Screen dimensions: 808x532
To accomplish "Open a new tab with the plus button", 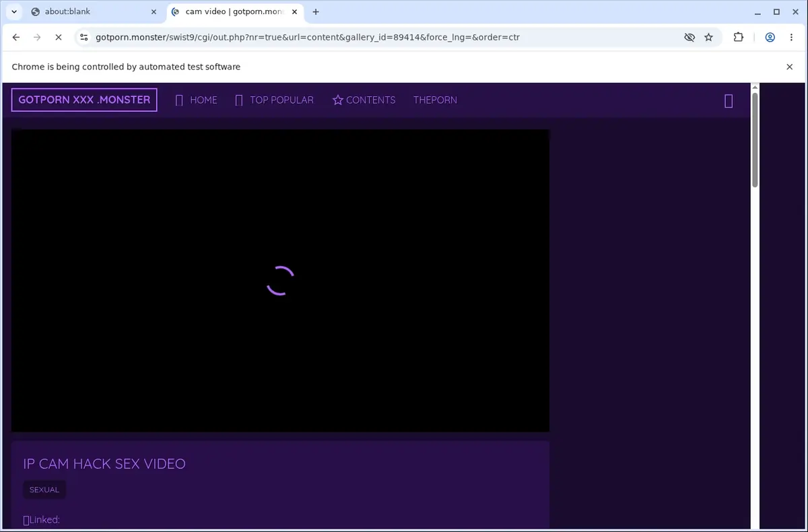I will click(316, 11).
